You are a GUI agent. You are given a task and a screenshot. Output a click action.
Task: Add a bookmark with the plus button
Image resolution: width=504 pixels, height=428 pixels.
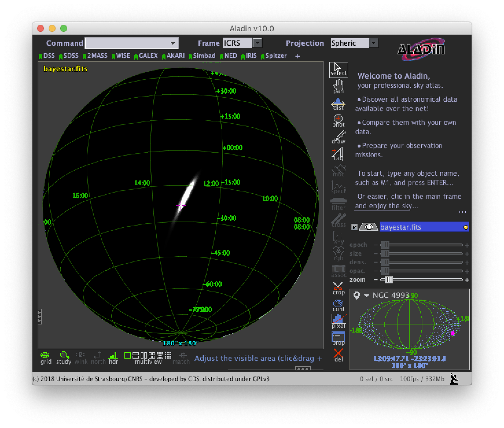(x=297, y=56)
